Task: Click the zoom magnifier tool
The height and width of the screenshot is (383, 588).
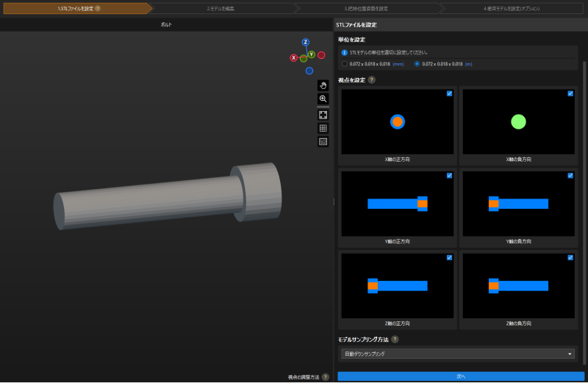Action: pyautogui.click(x=323, y=99)
